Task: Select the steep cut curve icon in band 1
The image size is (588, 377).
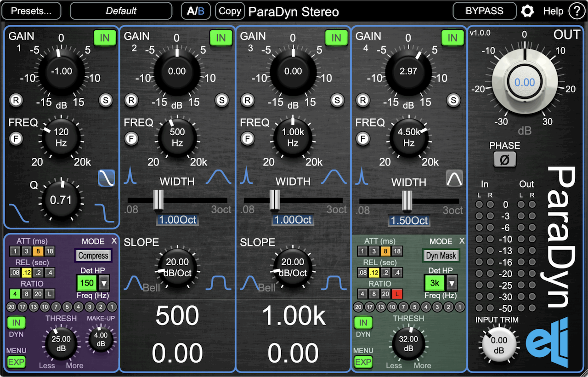Action: pyautogui.click(x=104, y=213)
